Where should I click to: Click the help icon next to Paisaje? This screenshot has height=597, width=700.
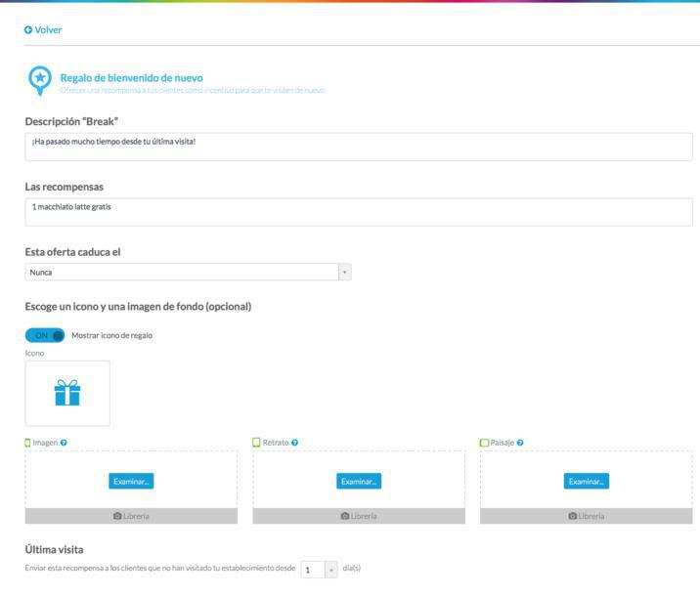tap(521, 443)
